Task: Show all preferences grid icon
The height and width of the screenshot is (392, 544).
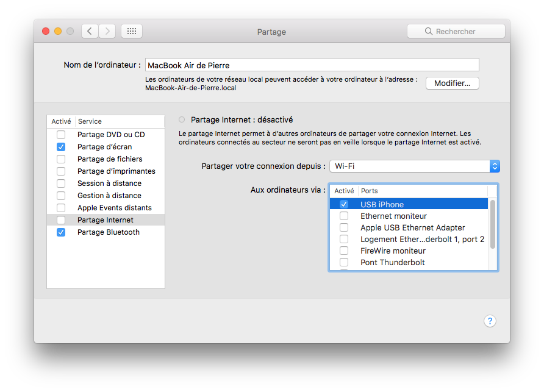Action: pyautogui.click(x=132, y=31)
